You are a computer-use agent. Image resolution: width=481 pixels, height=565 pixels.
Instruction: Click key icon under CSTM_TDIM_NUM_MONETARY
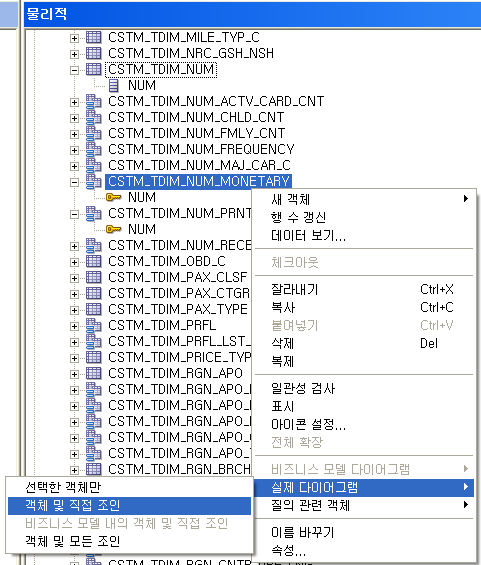(113, 197)
